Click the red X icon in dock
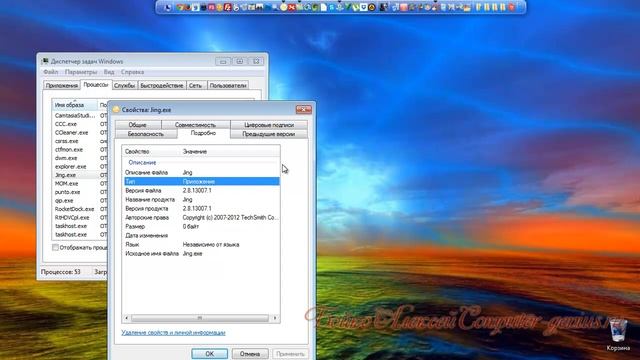The image size is (640, 360). click(291, 7)
